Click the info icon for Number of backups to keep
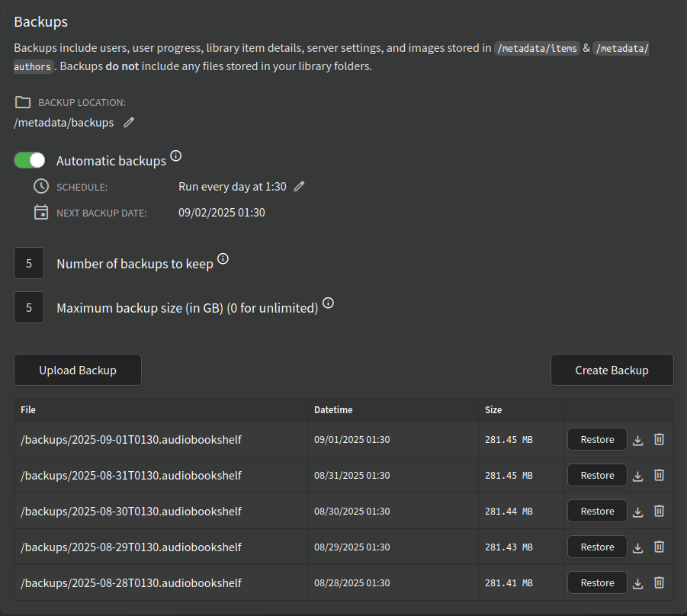The height and width of the screenshot is (616, 687). (x=222, y=258)
